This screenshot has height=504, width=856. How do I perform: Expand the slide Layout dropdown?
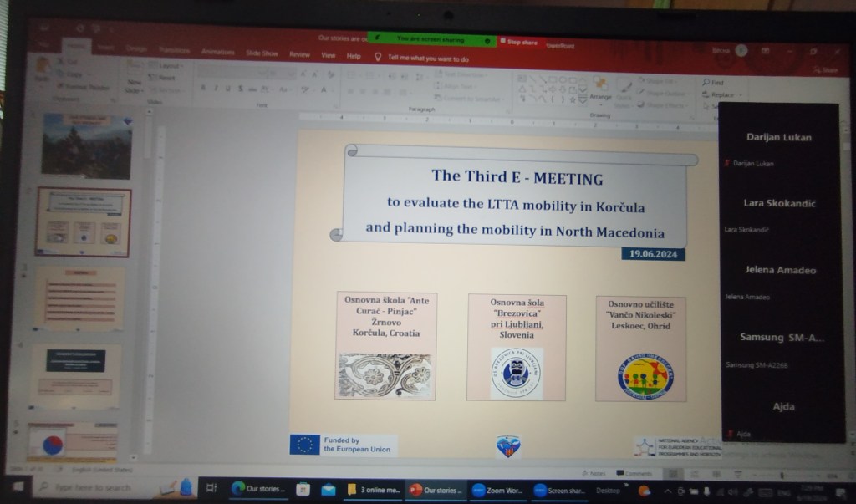[x=171, y=65]
